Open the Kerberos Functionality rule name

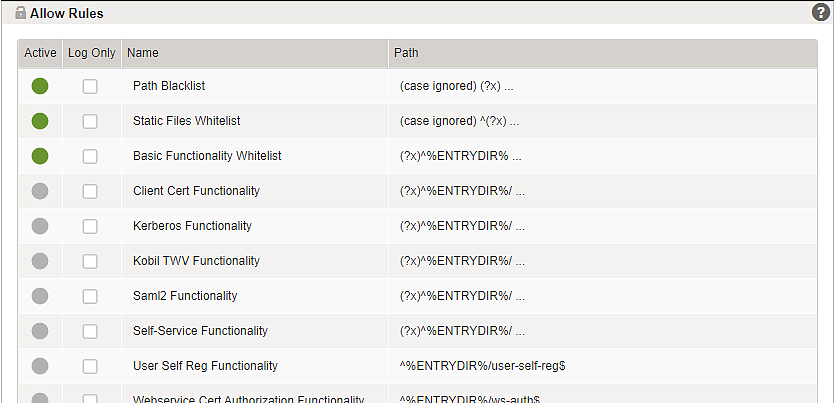click(192, 226)
